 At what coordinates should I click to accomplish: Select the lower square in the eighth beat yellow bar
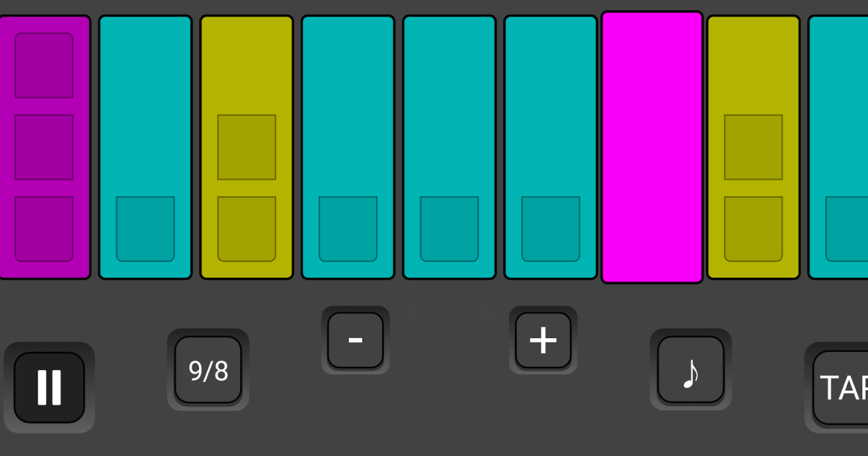click(754, 229)
